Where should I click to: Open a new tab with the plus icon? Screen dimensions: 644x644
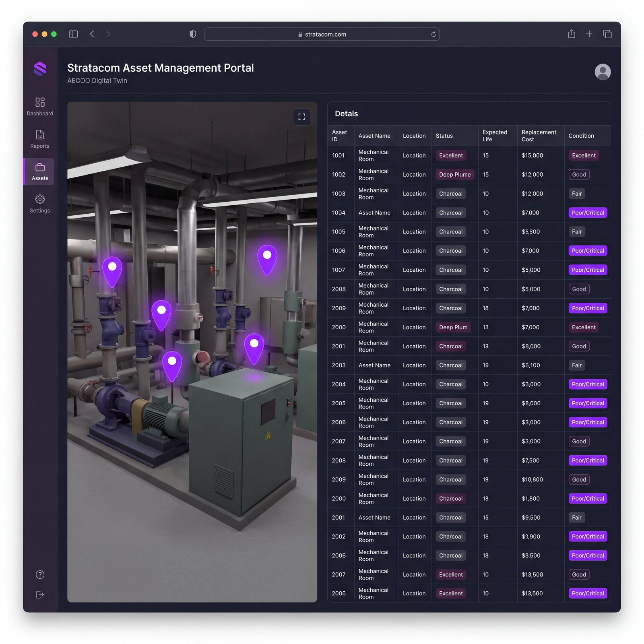(x=589, y=34)
